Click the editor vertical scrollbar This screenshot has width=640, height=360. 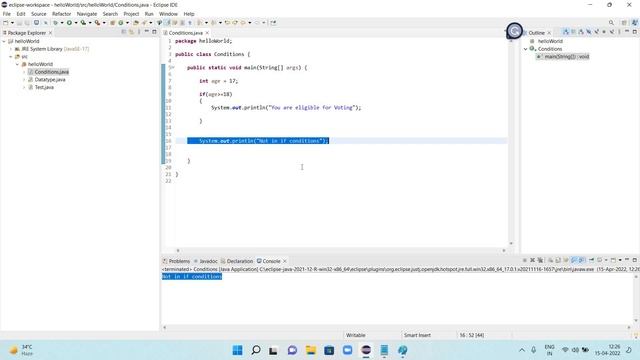click(511, 141)
